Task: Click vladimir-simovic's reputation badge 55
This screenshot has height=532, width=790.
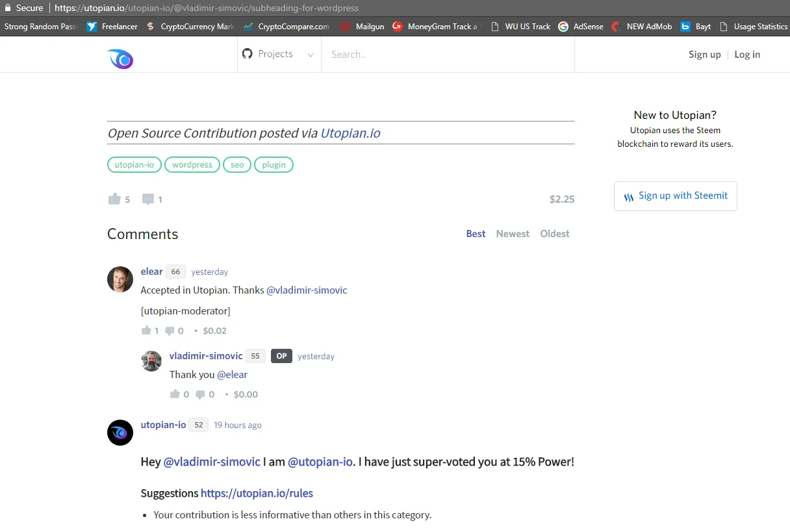Action: (255, 356)
